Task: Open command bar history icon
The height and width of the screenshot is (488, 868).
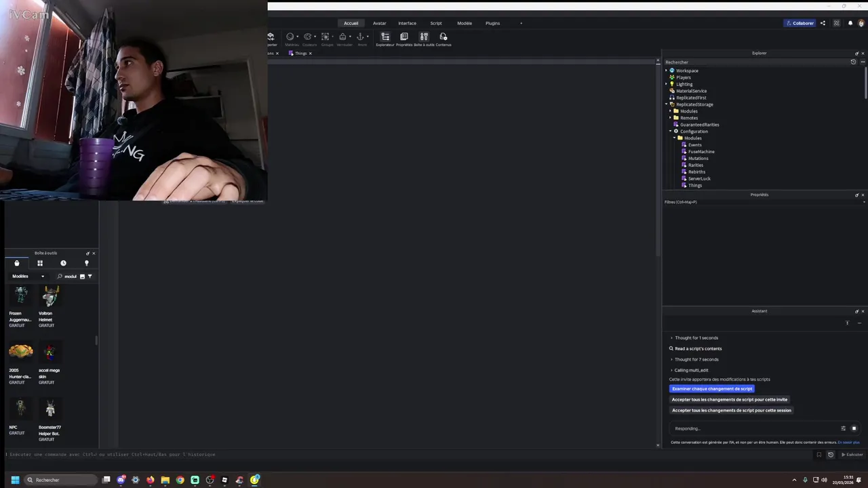Action: coord(831,455)
